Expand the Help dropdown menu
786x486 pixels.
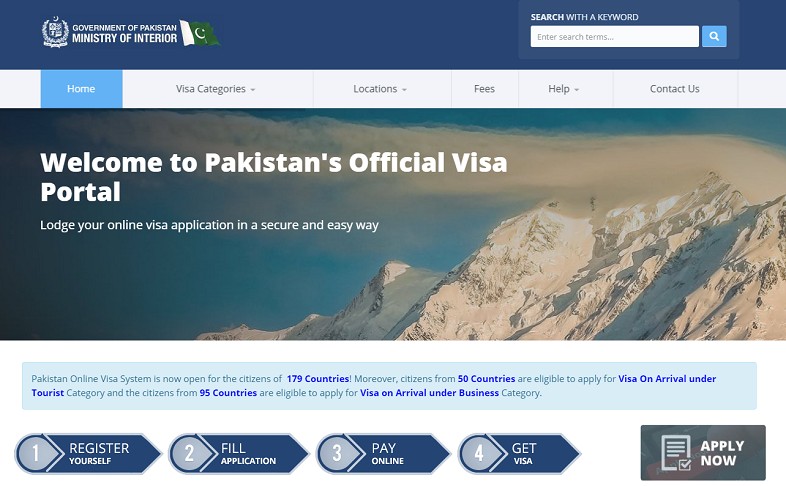pos(563,89)
